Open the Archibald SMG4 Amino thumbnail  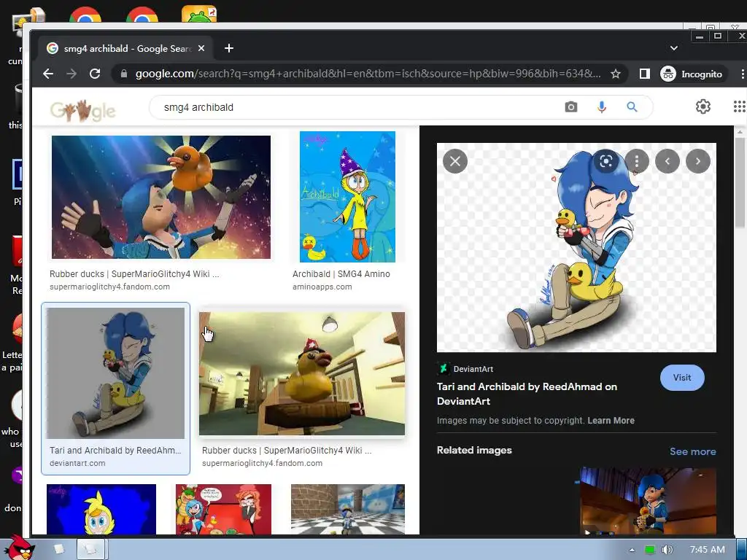(x=347, y=197)
